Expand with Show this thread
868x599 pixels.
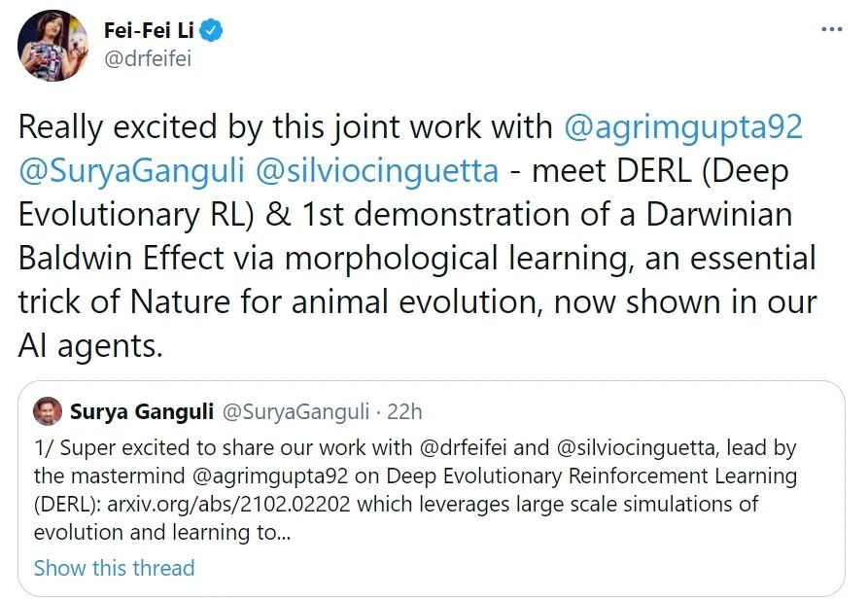tap(114, 568)
